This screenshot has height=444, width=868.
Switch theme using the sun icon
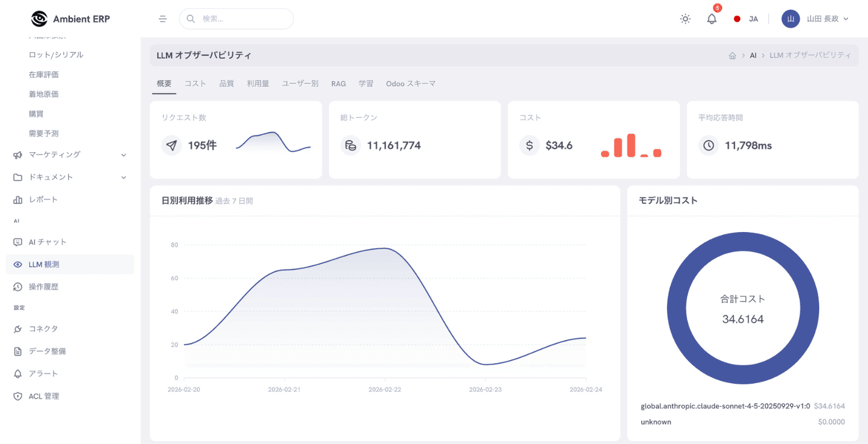(x=685, y=19)
